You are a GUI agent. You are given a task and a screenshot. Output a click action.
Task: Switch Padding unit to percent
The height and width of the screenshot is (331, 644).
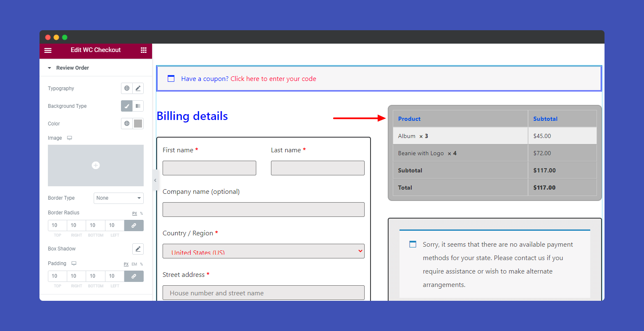(142, 264)
